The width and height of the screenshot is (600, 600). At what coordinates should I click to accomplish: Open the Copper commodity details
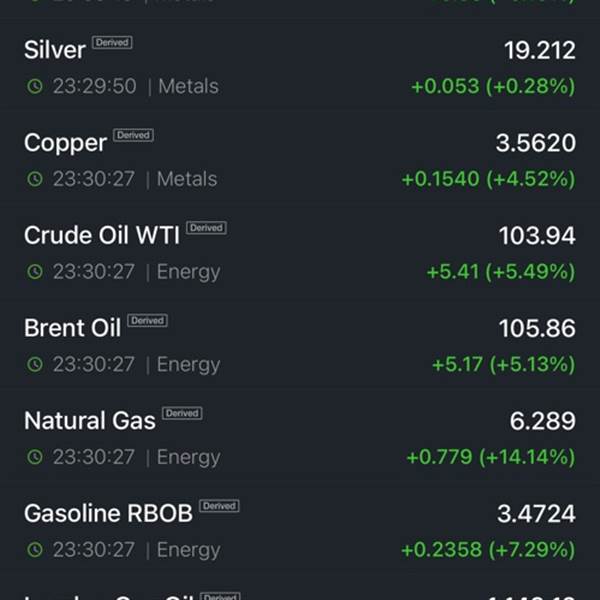click(300, 159)
